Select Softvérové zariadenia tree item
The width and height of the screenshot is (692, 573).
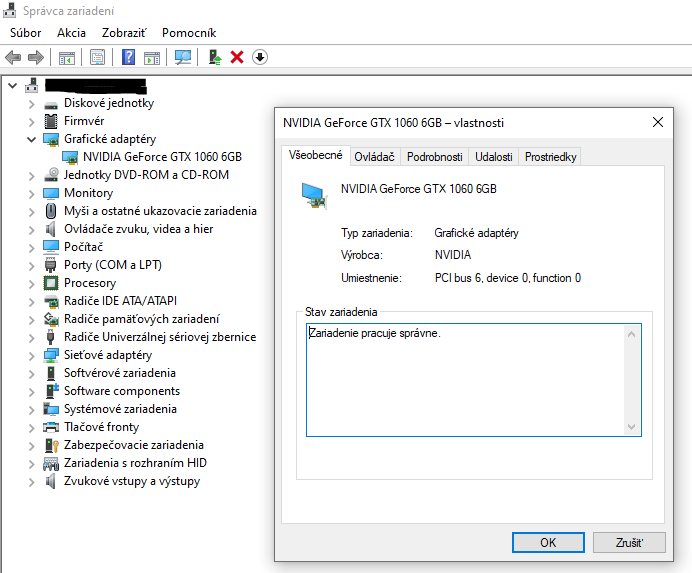click(x=120, y=373)
